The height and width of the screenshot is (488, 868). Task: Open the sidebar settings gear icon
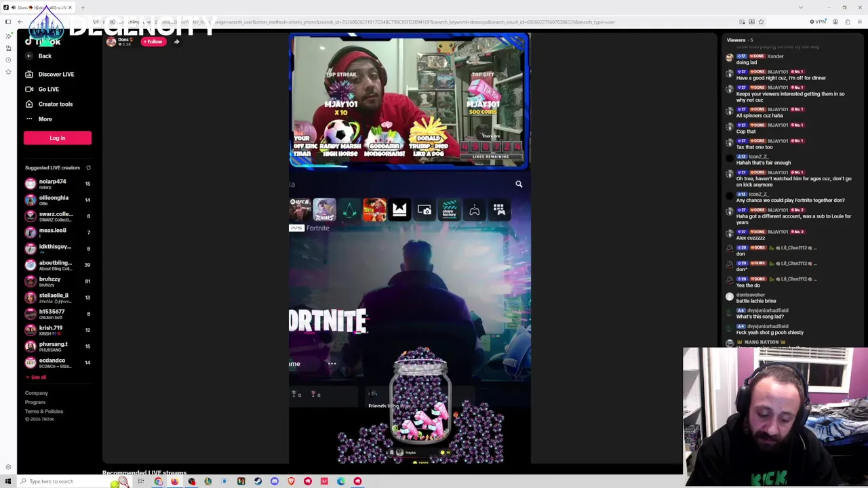(x=8, y=467)
